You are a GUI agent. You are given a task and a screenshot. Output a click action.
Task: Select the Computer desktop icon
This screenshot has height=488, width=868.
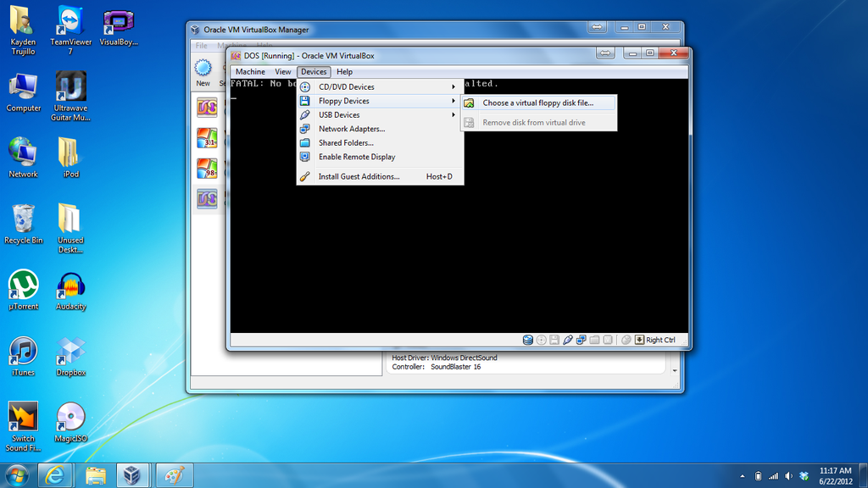pyautogui.click(x=23, y=92)
